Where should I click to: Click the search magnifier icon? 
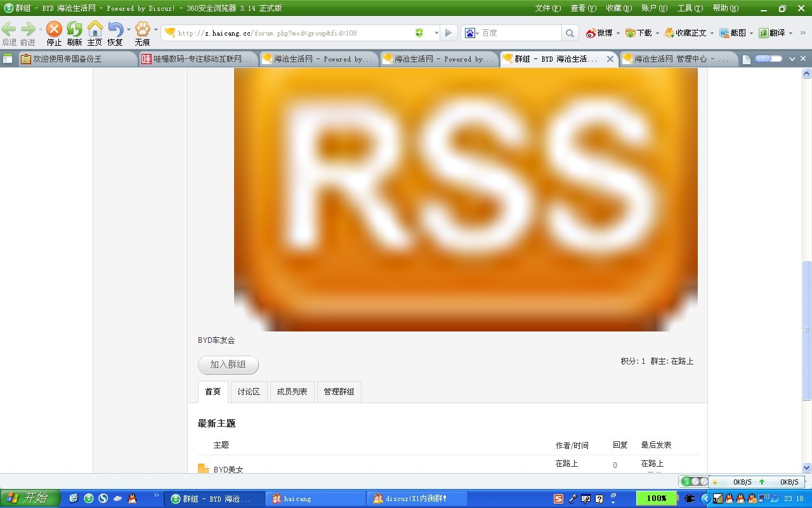pyautogui.click(x=570, y=33)
